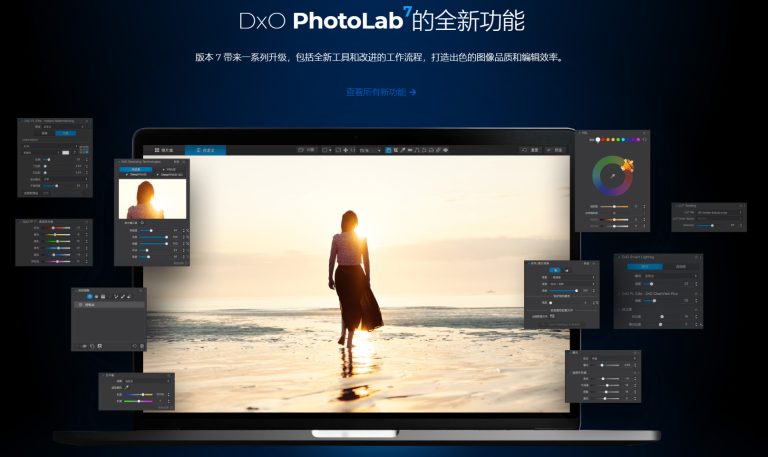768x457 pixels.
Task: Open the Smart Lighting mode dropdown
Action: tap(669, 276)
